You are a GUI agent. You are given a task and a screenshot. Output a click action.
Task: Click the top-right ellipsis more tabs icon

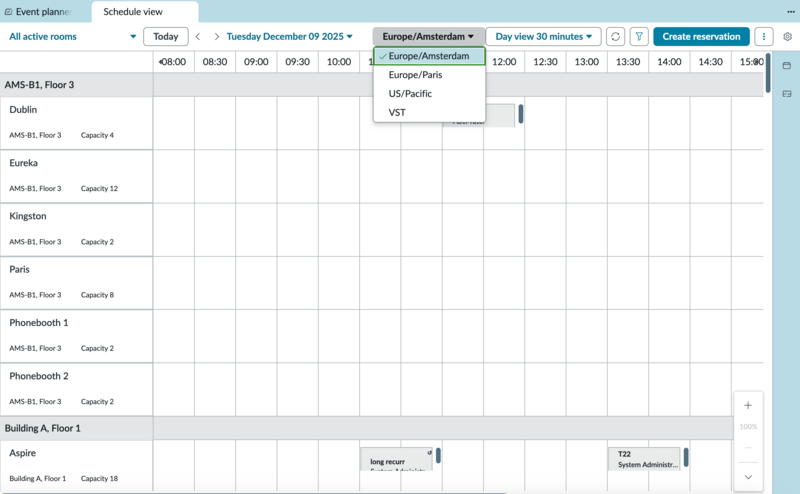click(x=790, y=11)
